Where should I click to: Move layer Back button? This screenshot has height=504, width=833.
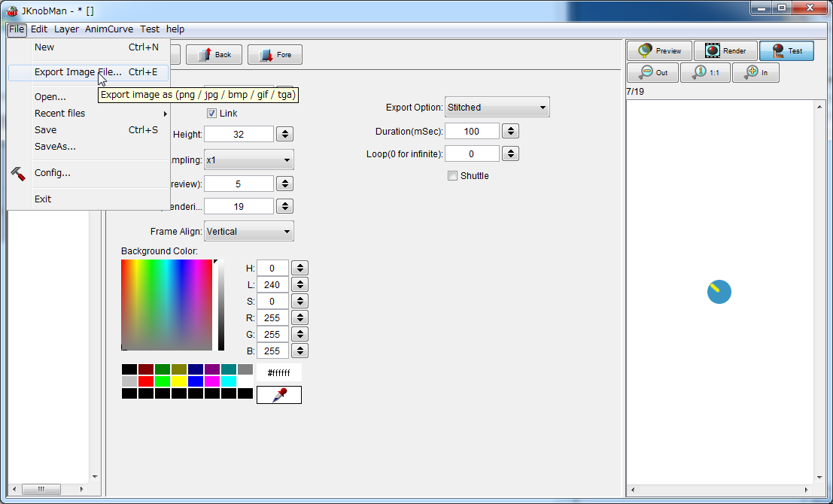tap(214, 55)
